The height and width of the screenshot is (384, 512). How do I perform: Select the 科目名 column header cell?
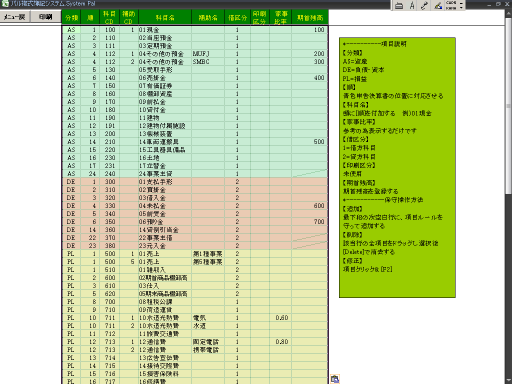(165, 17)
